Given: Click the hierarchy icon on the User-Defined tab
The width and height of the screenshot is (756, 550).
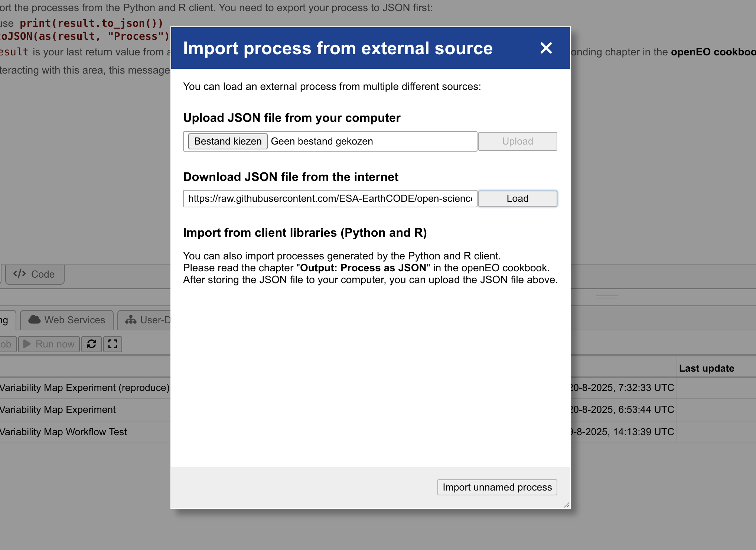Looking at the screenshot, I should pyautogui.click(x=131, y=320).
